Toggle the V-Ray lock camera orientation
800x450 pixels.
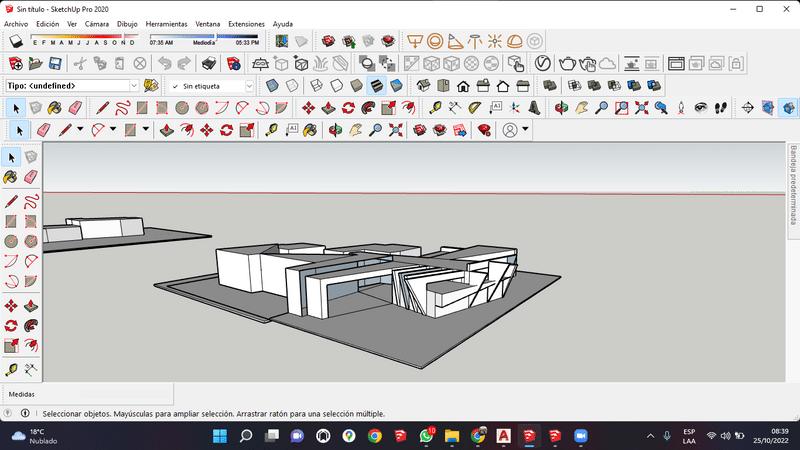[x=736, y=64]
